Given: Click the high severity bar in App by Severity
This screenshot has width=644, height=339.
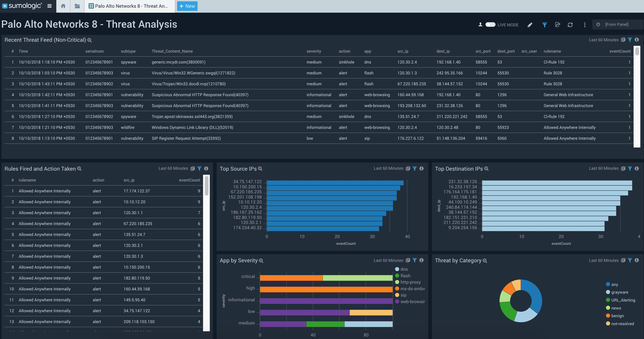Looking at the screenshot, I should click(326, 289).
